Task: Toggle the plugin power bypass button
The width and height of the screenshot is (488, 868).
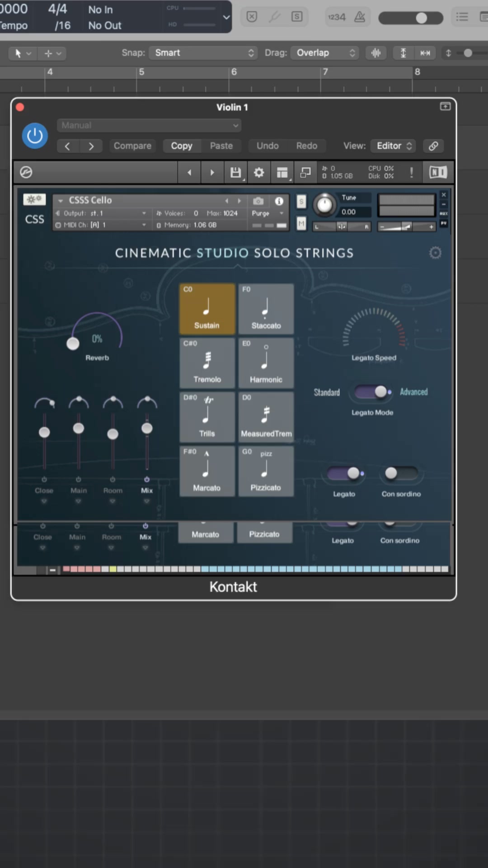Action: point(35,136)
